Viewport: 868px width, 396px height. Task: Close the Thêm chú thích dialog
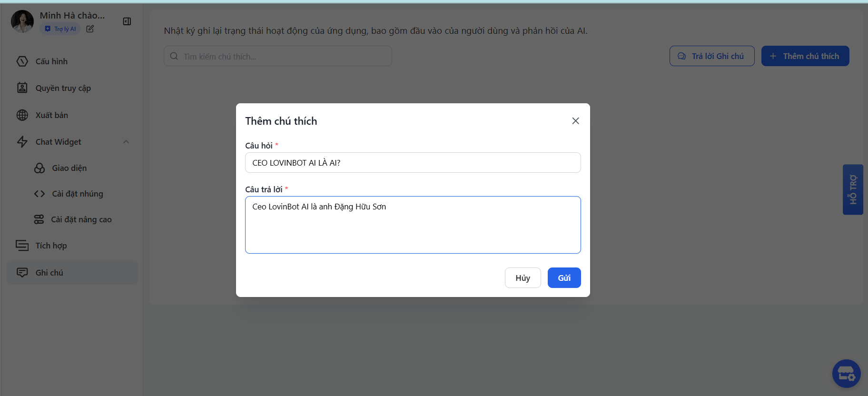[x=575, y=121]
